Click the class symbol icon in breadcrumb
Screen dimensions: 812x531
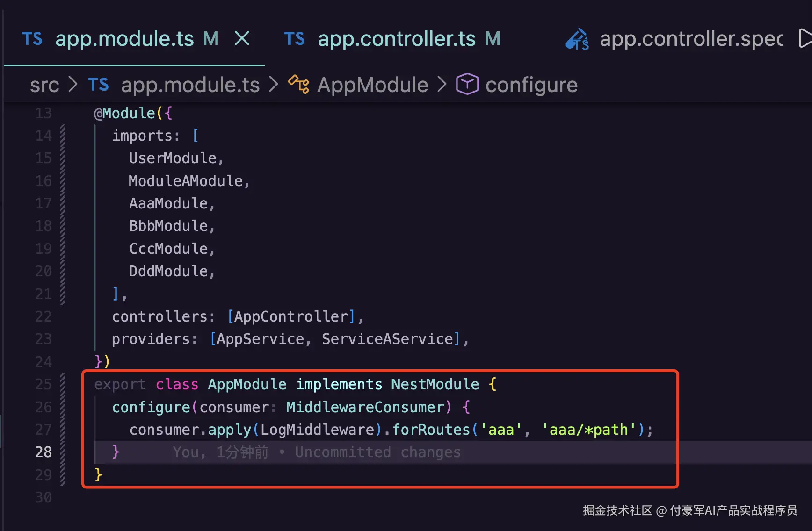pos(299,85)
